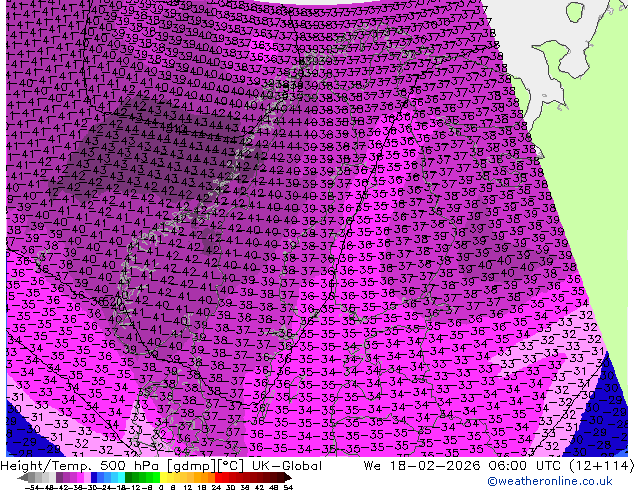This screenshot has width=634, height=490.
Task: Open the weatheronline.co.uk copyright link
Action: (550, 481)
